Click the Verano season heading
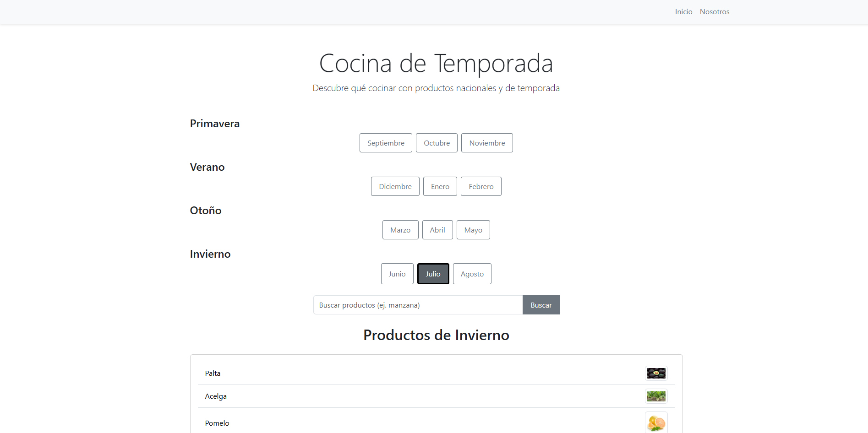 (x=207, y=167)
